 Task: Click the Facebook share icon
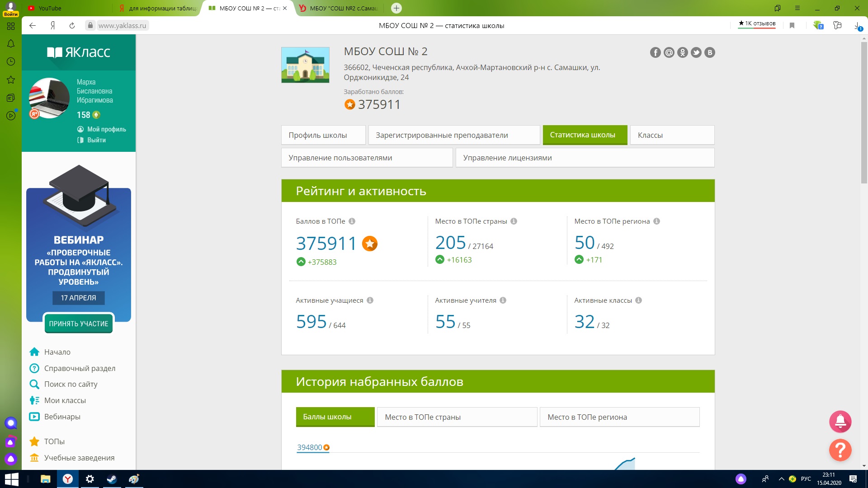[655, 52]
